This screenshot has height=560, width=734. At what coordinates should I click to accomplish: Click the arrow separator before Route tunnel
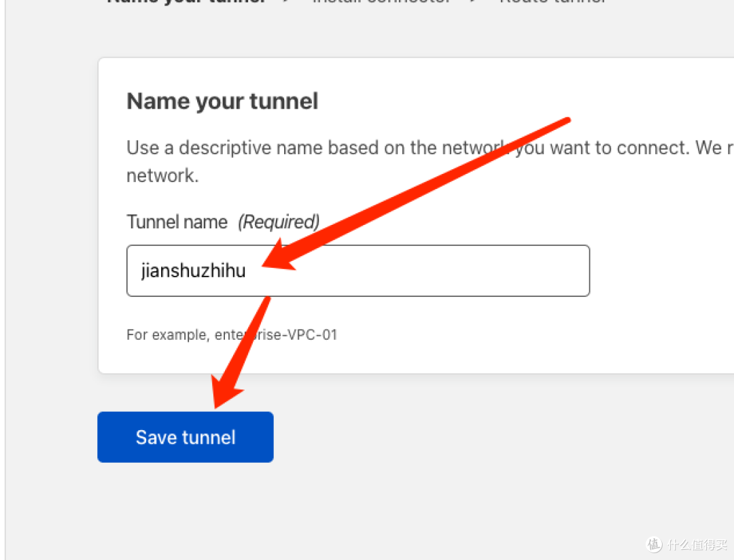[x=476, y=2]
